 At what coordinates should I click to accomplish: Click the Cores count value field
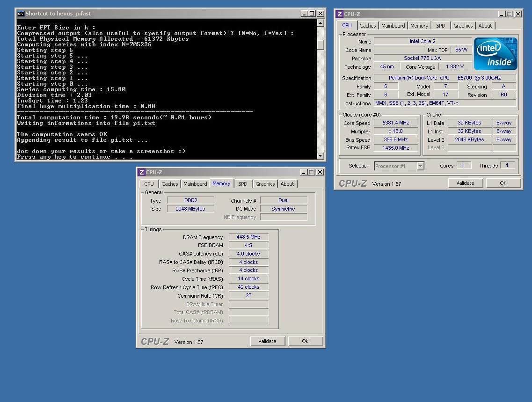tap(464, 166)
